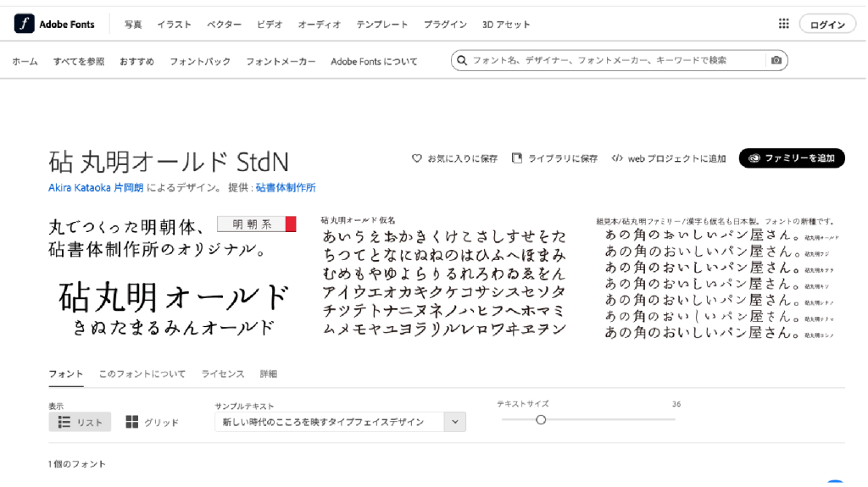This screenshot has height=487, width=868.
Task: Select the フォント tab
Action: coord(66,374)
